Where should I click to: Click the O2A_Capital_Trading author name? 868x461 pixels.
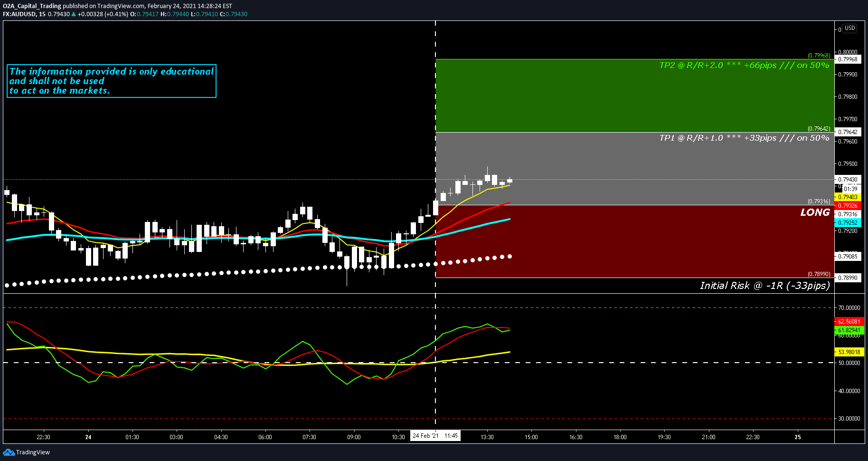coord(32,6)
